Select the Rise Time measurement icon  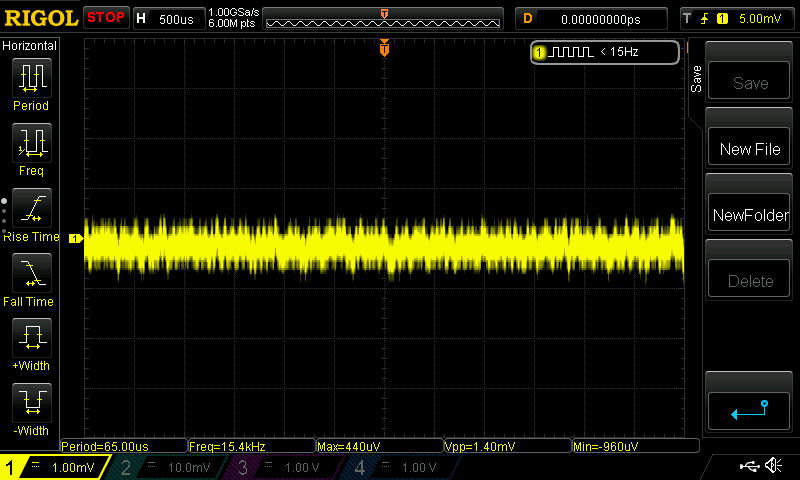coord(32,208)
